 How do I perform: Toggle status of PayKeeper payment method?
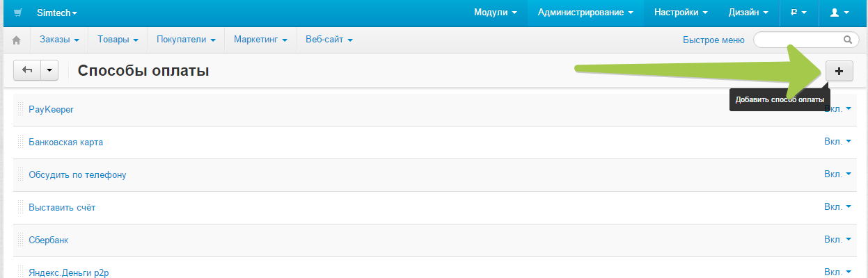pyautogui.click(x=837, y=109)
